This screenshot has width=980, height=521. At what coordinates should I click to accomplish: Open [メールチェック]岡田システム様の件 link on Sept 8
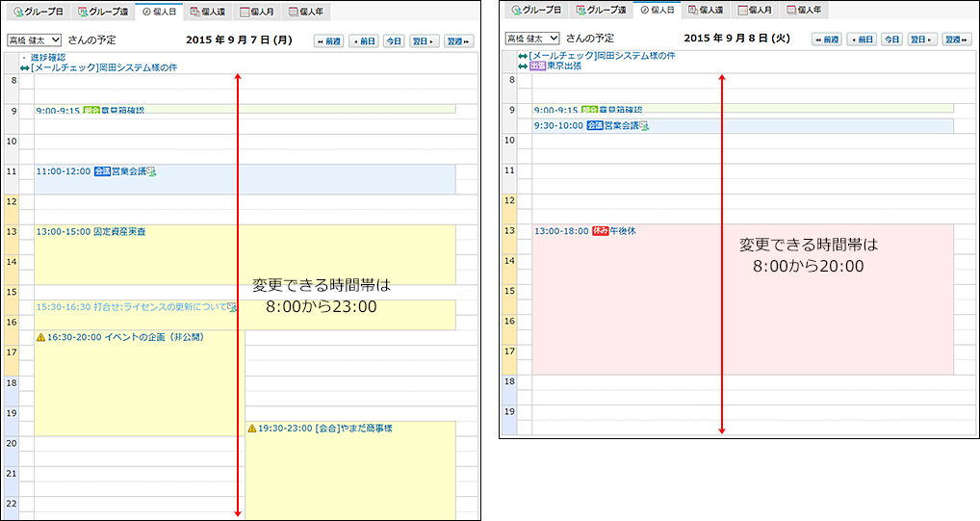click(602, 56)
